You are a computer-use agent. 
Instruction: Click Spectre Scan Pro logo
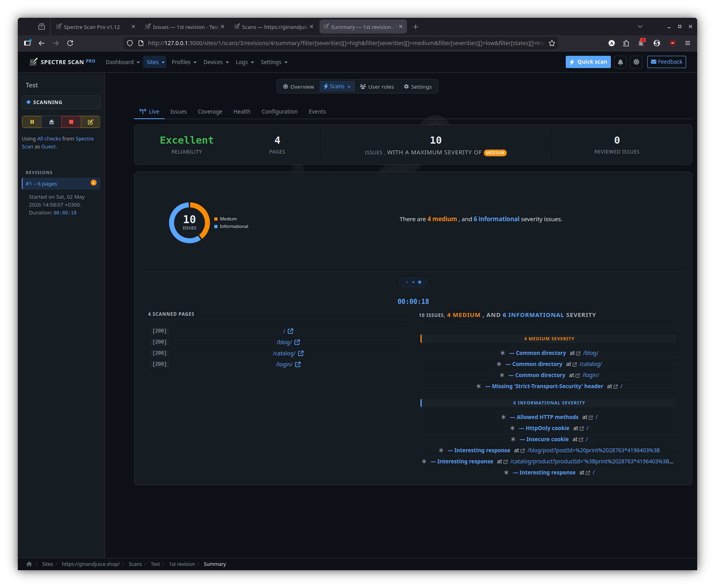(x=63, y=62)
